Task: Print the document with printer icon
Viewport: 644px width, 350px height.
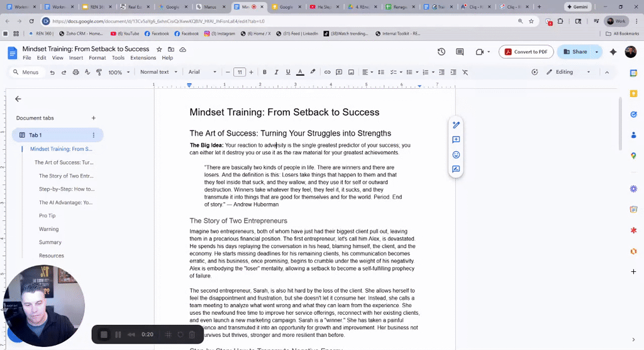Action: pos(75,72)
